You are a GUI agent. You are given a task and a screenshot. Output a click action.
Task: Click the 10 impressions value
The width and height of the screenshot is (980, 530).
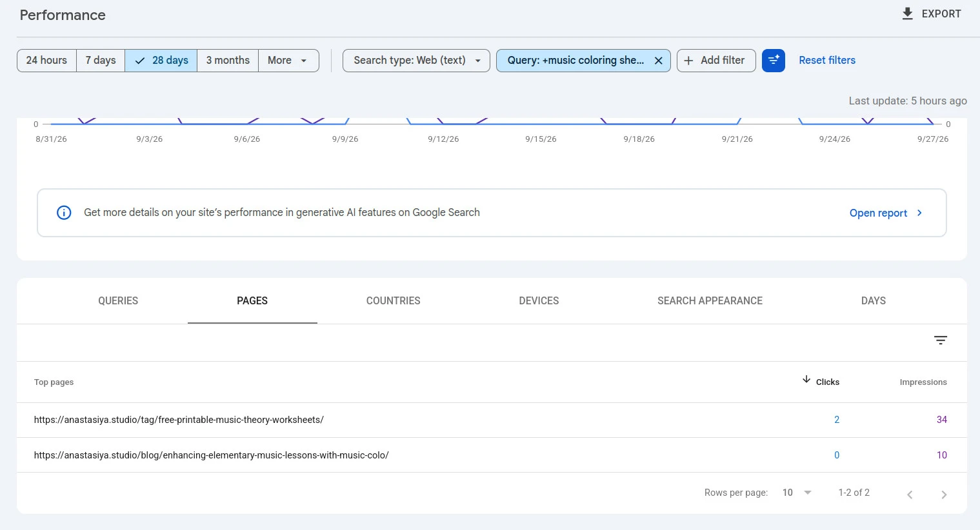pyautogui.click(x=942, y=455)
